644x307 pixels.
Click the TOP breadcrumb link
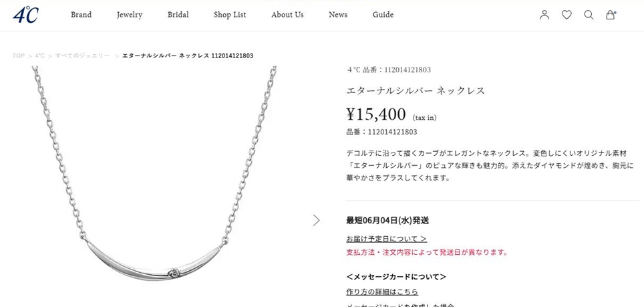(19, 56)
